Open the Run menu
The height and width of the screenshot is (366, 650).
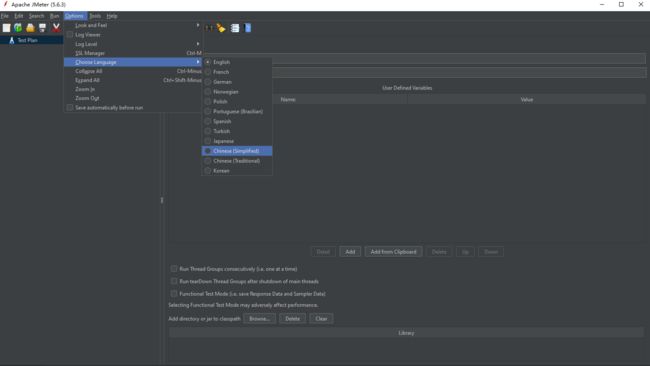pos(55,16)
